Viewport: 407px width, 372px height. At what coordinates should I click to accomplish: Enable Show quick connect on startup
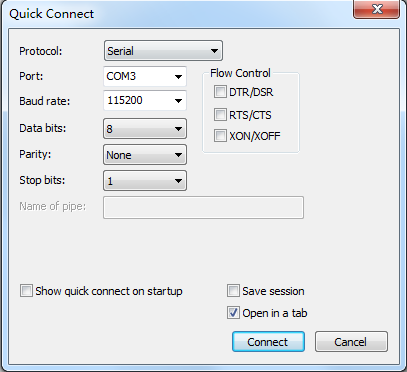pyautogui.click(x=26, y=291)
